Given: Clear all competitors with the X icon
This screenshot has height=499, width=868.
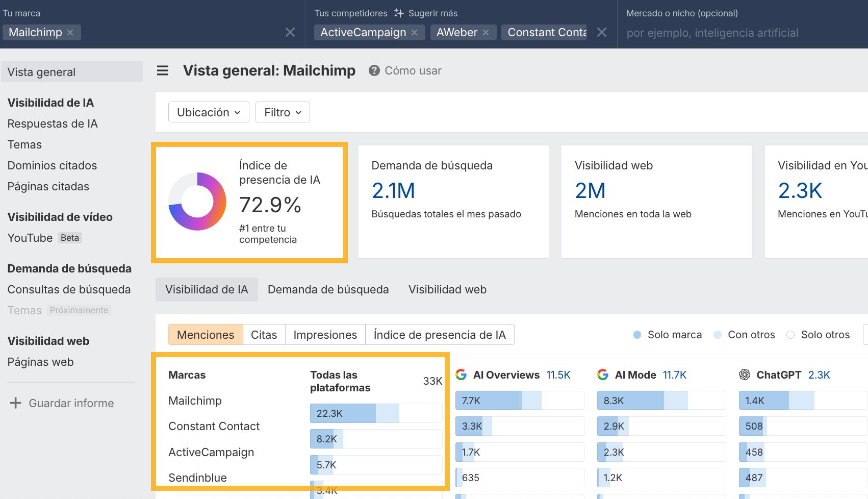Looking at the screenshot, I should coord(601,32).
